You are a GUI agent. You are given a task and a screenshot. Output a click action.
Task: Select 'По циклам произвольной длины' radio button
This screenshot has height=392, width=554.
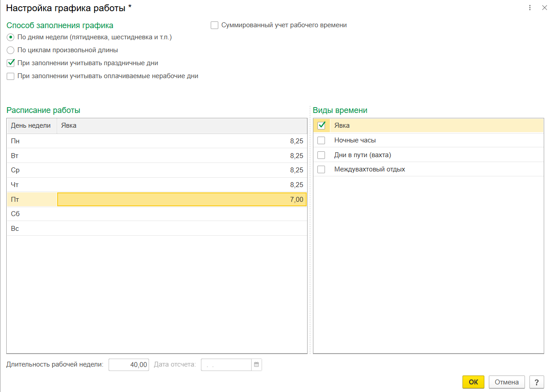tap(11, 50)
